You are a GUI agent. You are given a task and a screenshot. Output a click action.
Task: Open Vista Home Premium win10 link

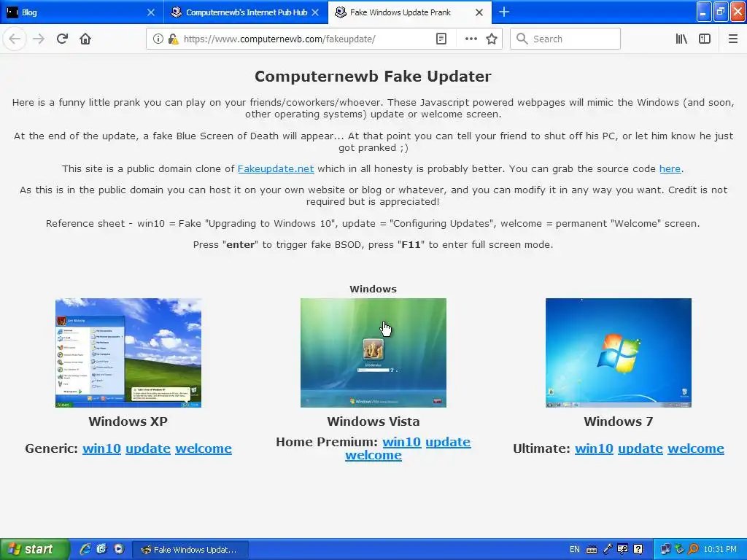pos(402,442)
